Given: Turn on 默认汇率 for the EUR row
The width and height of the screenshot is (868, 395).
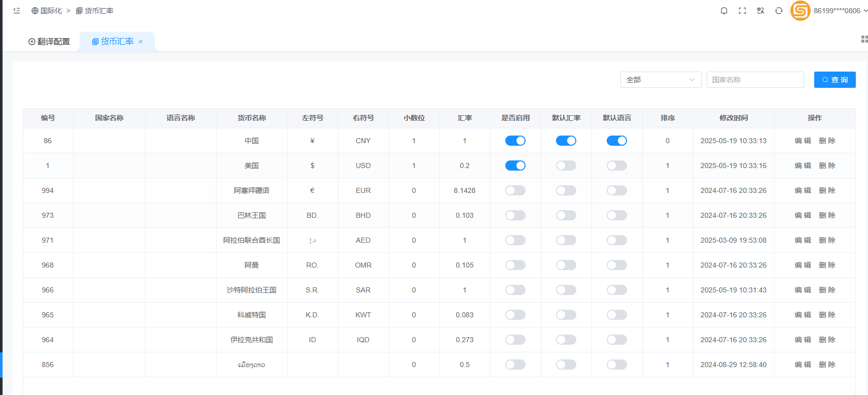Looking at the screenshot, I should 566,190.
